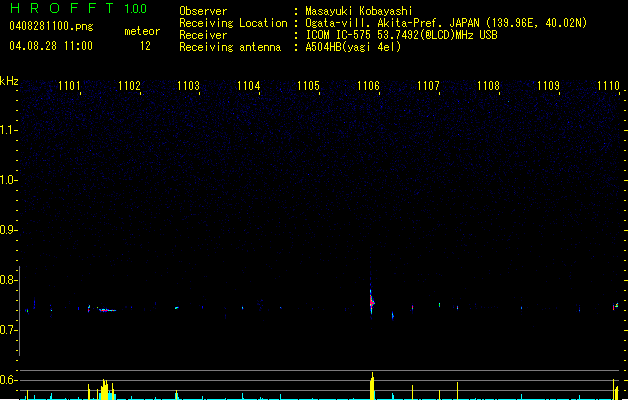Click time axis label 1104

pos(249,86)
